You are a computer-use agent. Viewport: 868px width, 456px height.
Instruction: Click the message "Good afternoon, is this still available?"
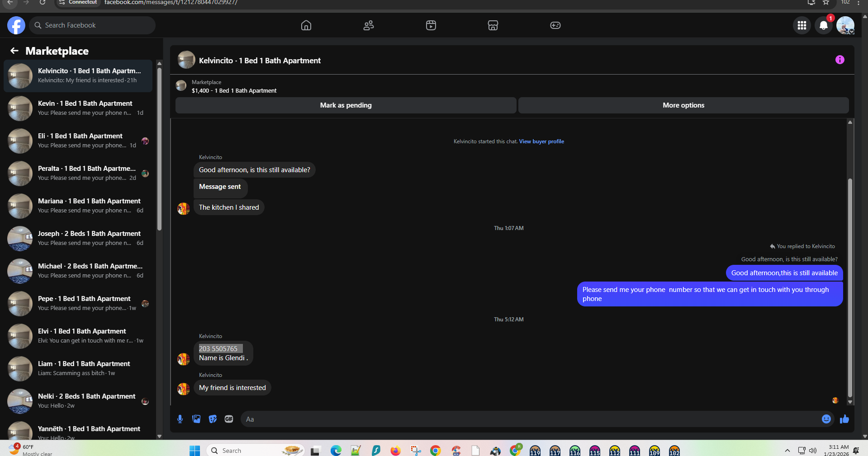pos(254,170)
